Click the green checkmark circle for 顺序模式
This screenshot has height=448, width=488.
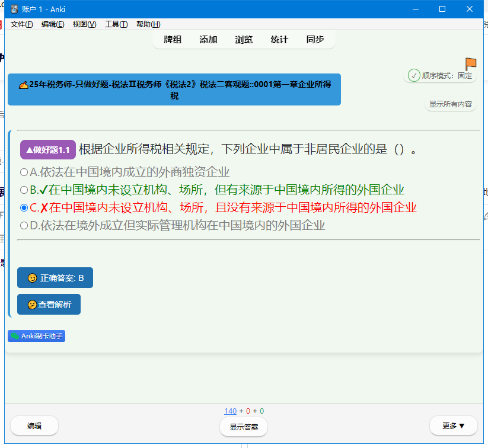coord(414,75)
